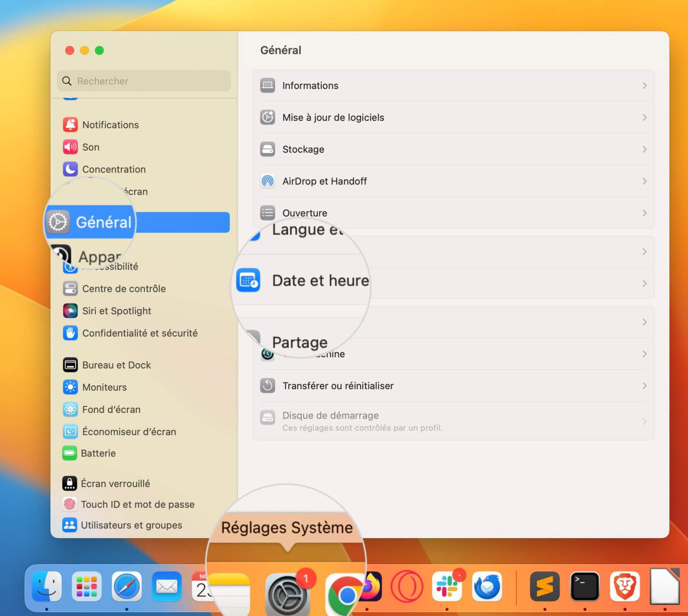The height and width of the screenshot is (616, 688).
Task: Open Thunderbird from the Dock
Action: coord(487,586)
